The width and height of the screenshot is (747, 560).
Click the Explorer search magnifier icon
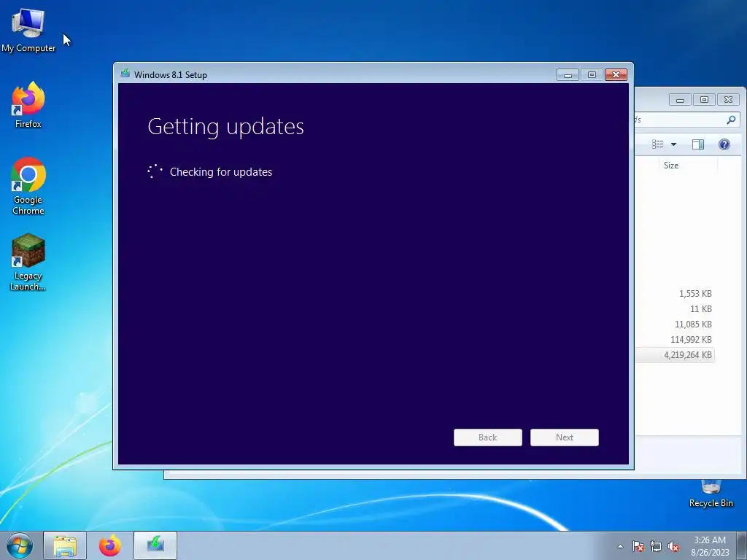pos(731,120)
